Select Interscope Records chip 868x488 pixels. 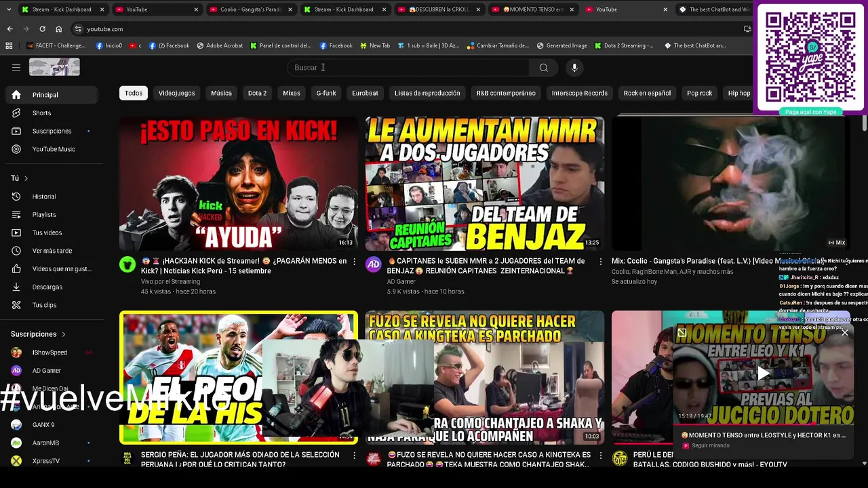579,93
